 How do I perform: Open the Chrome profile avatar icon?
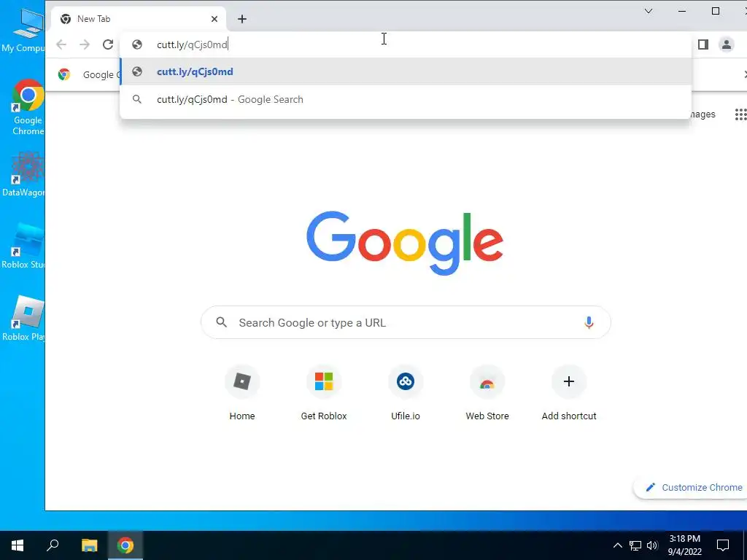(727, 44)
